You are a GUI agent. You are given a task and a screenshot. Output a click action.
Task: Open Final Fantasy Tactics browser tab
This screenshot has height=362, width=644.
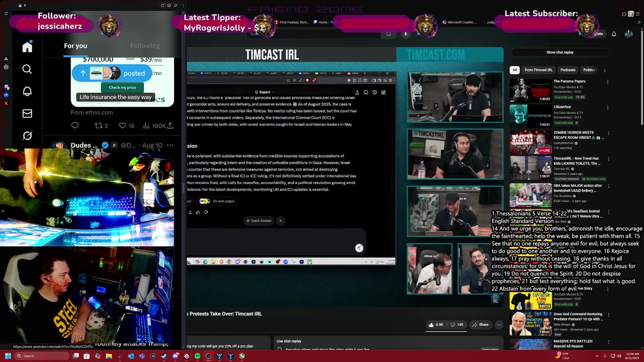click(x=292, y=22)
